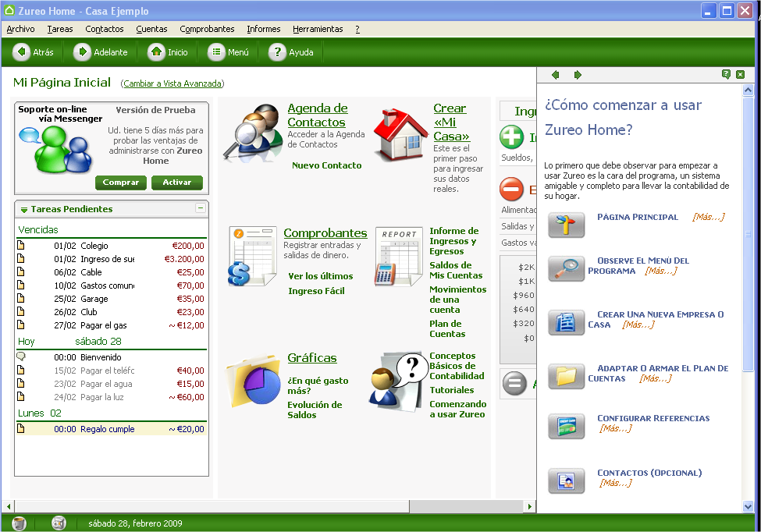Click the second status bar icon
The height and width of the screenshot is (532, 761).
[x=59, y=523]
